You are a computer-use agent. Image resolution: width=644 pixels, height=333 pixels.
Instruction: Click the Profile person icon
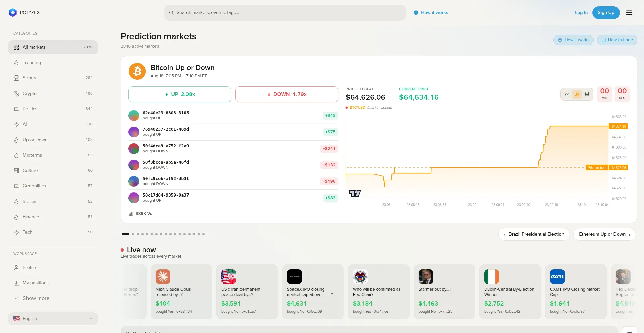16,268
